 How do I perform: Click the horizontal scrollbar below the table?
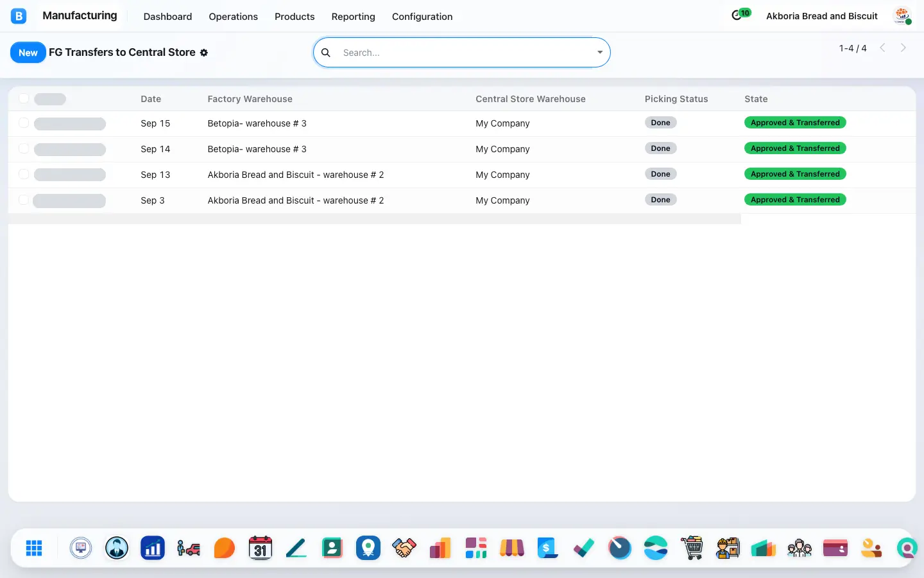375,219
